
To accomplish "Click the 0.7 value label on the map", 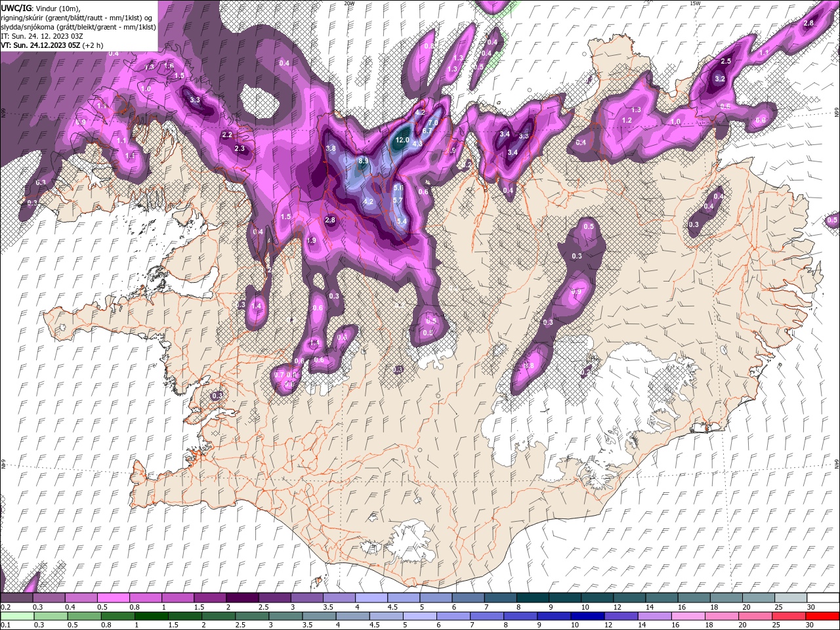I will tap(279, 375).
